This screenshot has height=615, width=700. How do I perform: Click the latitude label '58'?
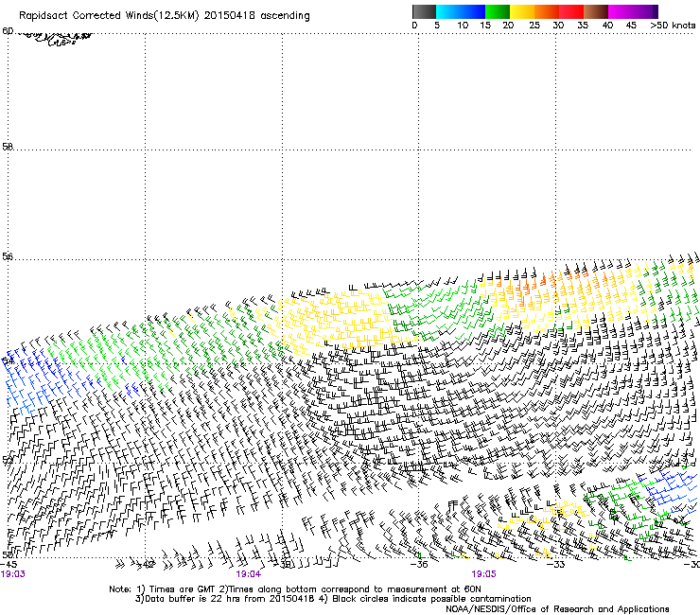click(8, 147)
